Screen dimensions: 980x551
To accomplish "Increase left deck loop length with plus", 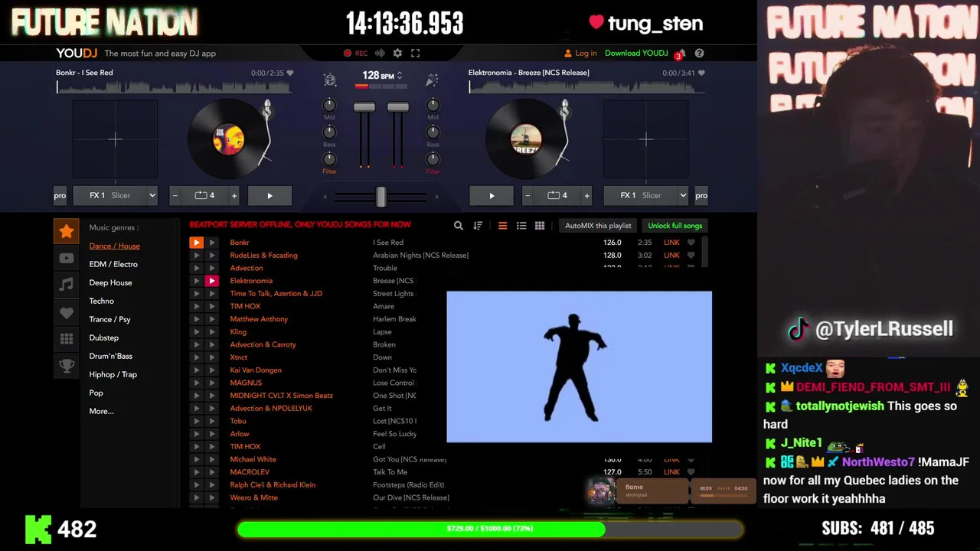I will click(234, 196).
